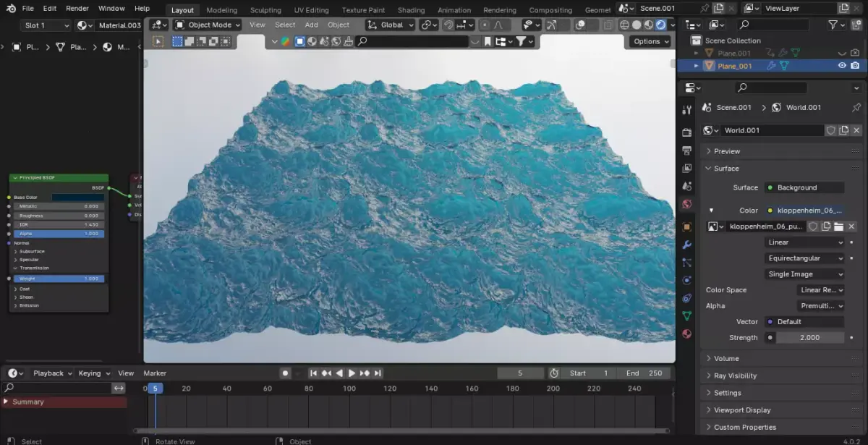Play the animation forward
868x445 pixels.
point(352,373)
